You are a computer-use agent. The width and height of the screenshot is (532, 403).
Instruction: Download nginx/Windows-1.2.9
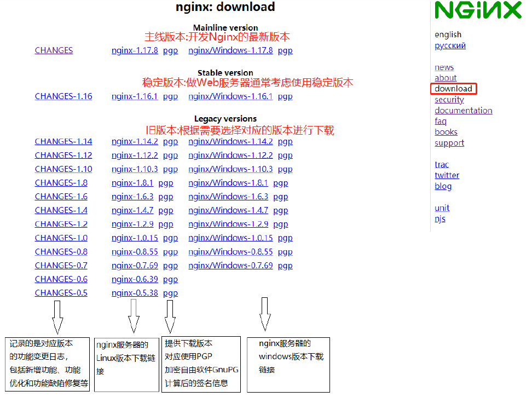coord(228,224)
